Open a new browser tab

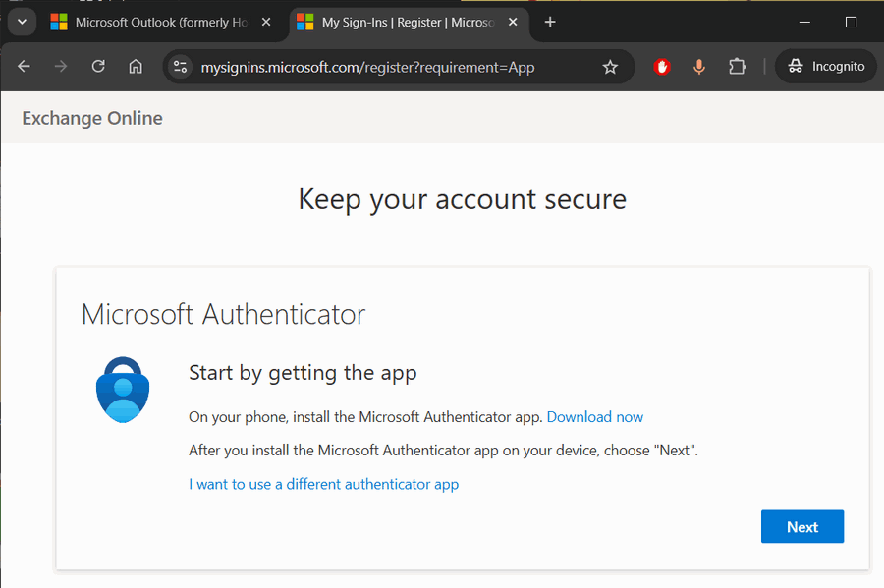(x=550, y=22)
